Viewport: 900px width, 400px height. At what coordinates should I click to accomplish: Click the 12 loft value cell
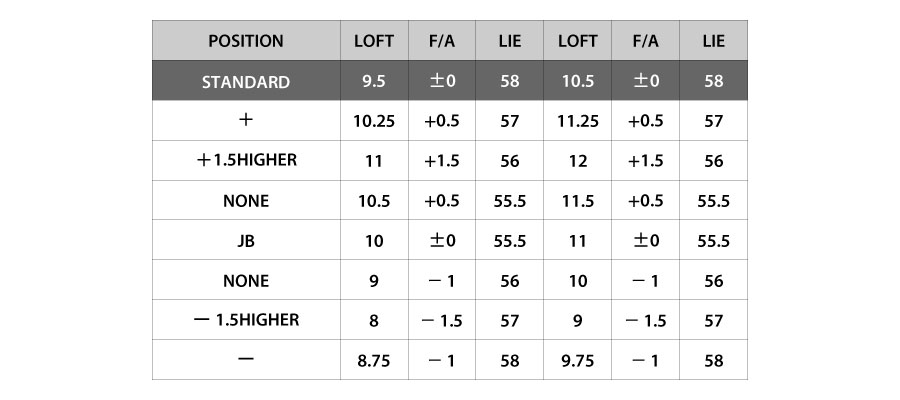point(577,161)
